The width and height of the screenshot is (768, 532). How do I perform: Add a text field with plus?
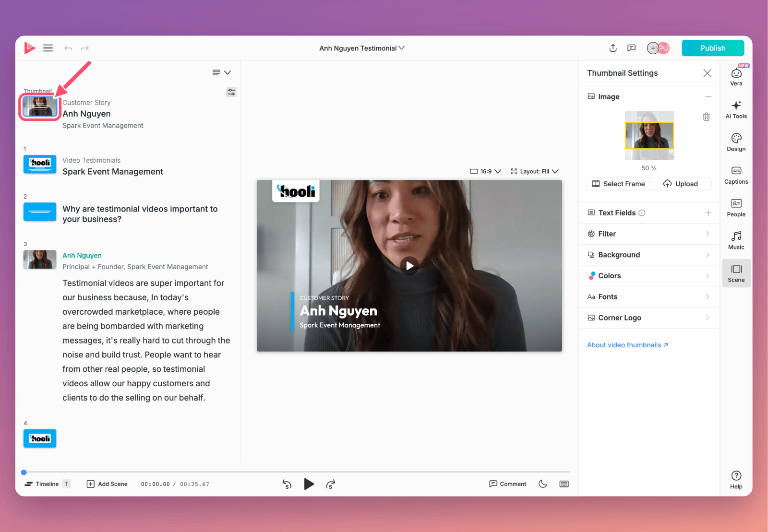tap(708, 213)
